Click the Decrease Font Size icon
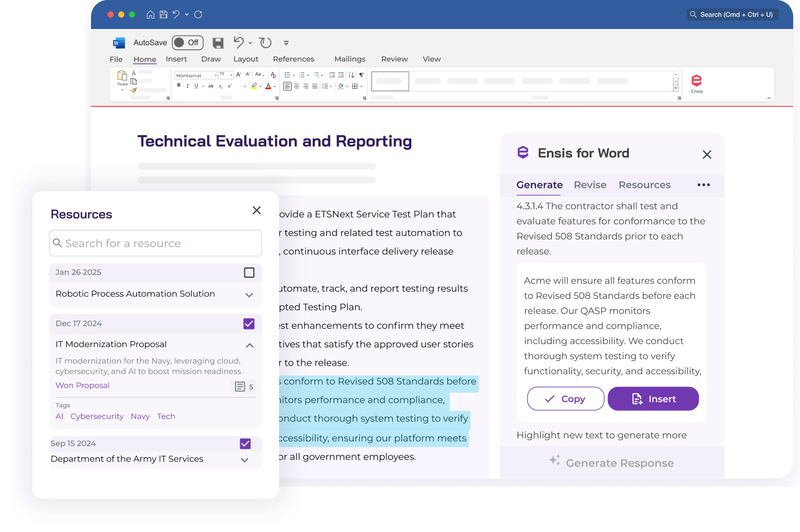800x532 pixels. coord(248,74)
